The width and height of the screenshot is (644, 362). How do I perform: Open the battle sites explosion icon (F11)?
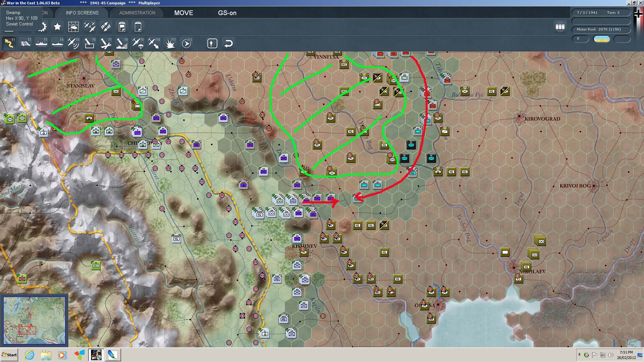pyautogui.click(x=170, y=43)
